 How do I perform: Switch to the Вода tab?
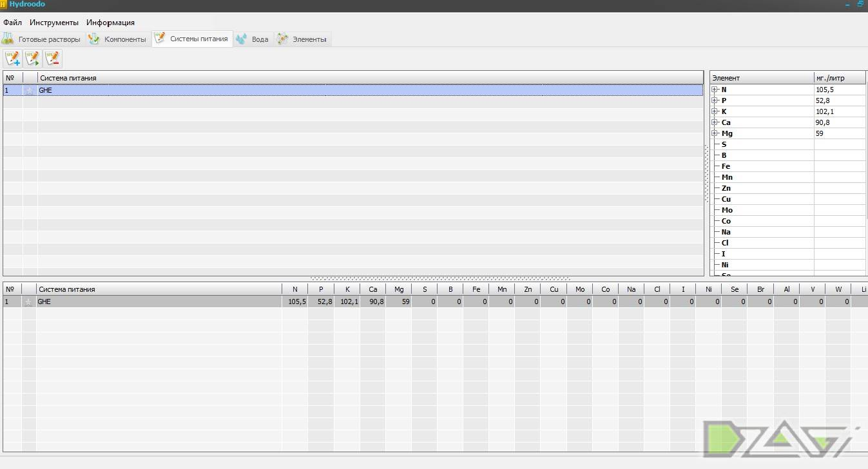(253, 39)
